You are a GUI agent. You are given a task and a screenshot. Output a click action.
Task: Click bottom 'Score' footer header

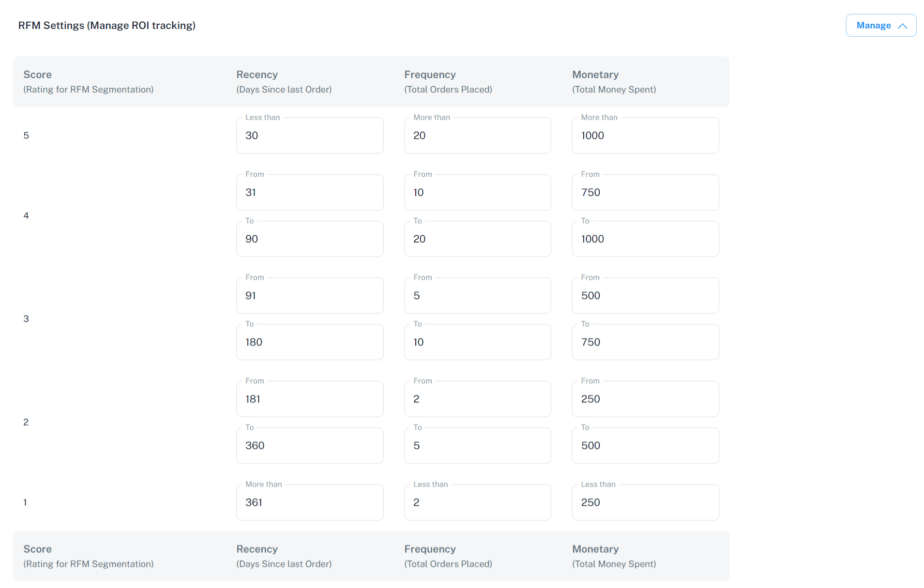pyautogui.click(x=38, y=549)
